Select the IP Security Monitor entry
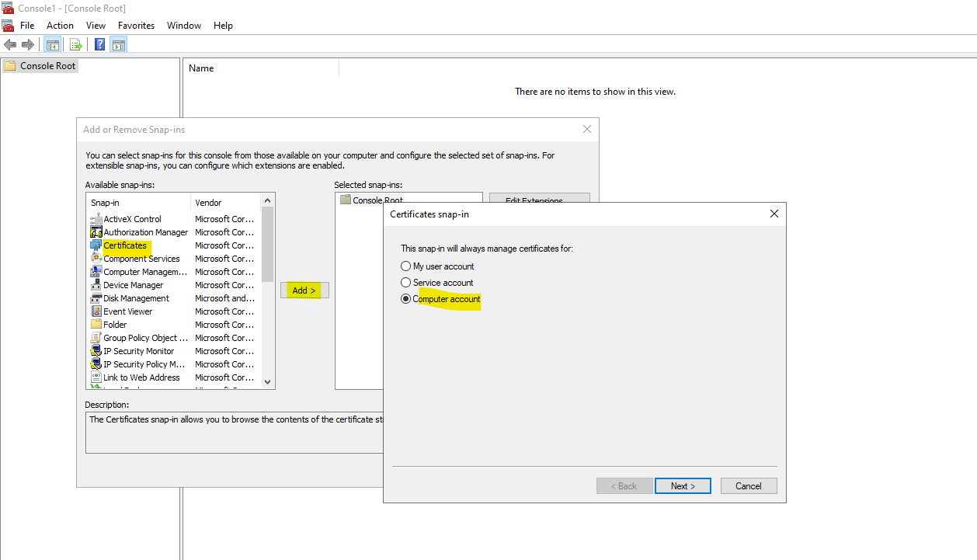The height and width of the screenshot is (560, 977). (x=139, y=351)
